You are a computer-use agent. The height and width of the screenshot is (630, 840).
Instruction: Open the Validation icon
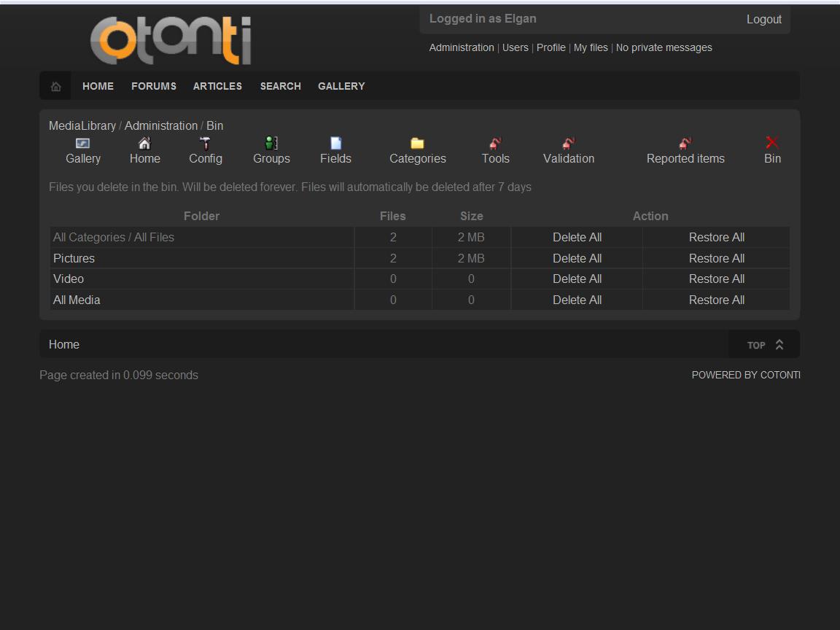[569, 143]
